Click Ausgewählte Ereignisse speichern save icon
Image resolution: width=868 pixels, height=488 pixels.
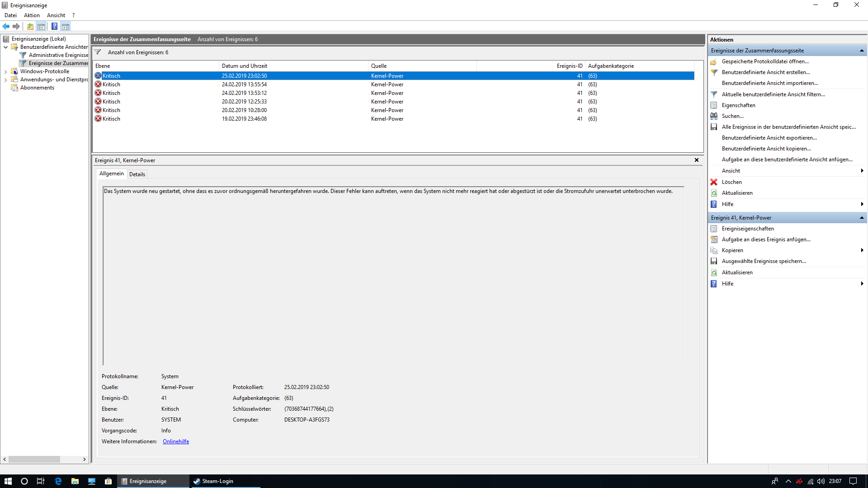point(714,261)
